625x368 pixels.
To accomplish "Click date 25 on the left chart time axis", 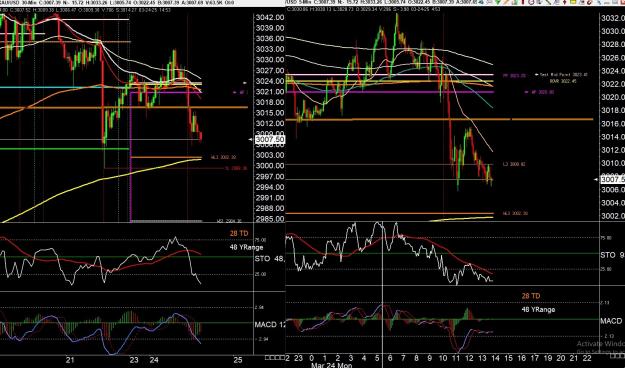I will (238, 360).
